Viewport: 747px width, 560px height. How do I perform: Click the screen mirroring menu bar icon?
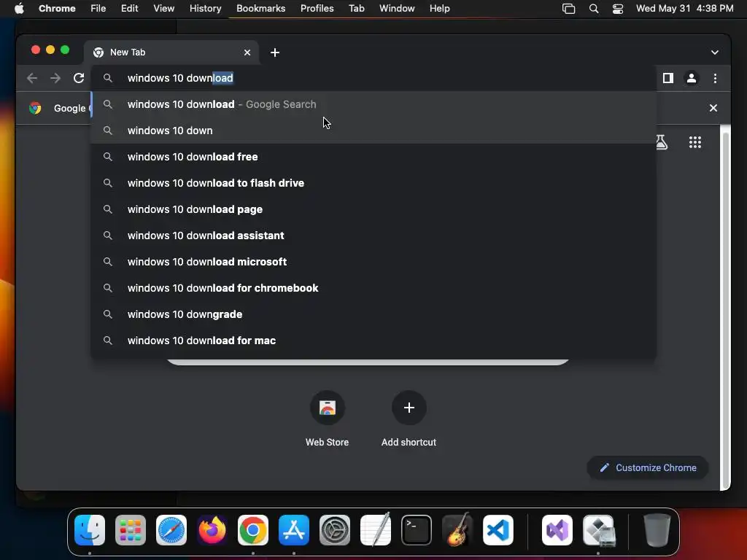click(x=568, y=9)
